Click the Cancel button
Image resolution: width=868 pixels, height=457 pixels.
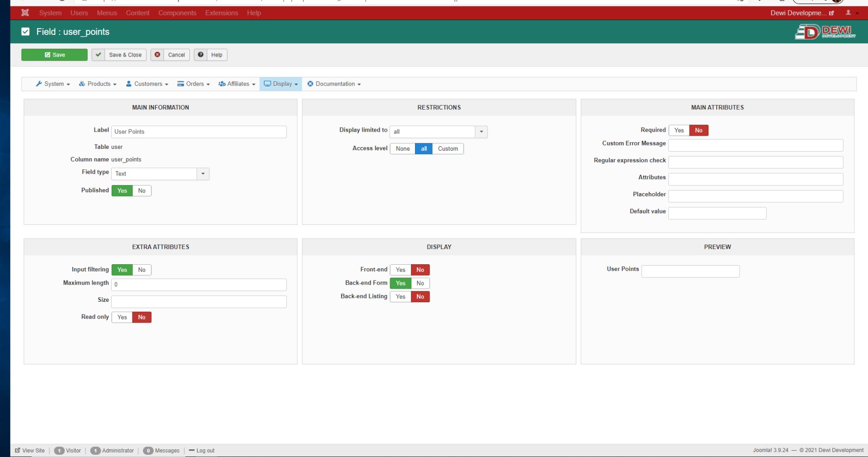click(170, 55)
